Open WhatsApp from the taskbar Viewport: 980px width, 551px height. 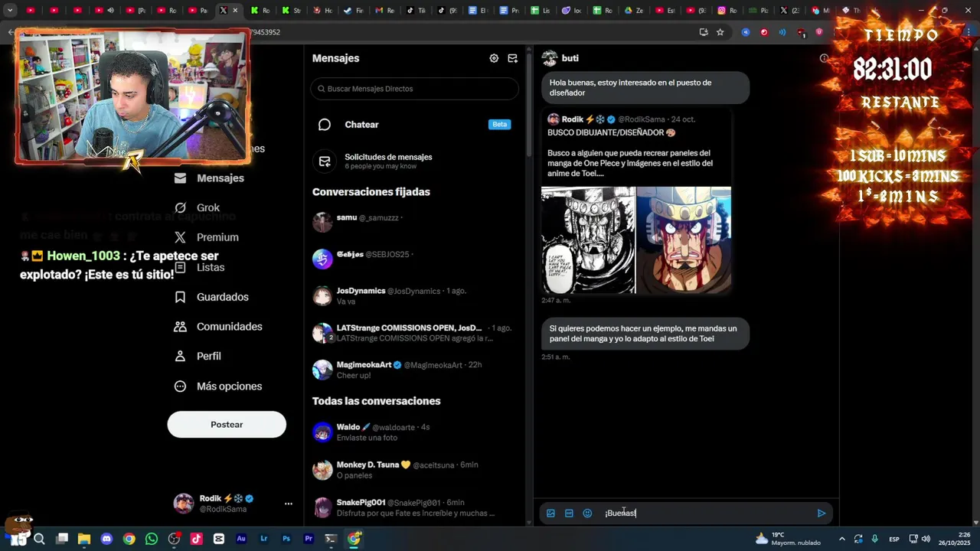tap(152, 539)
